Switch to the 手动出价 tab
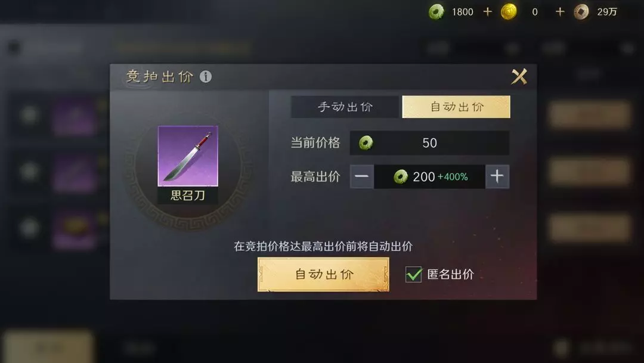644x363 pixels. tap(345, 107)
